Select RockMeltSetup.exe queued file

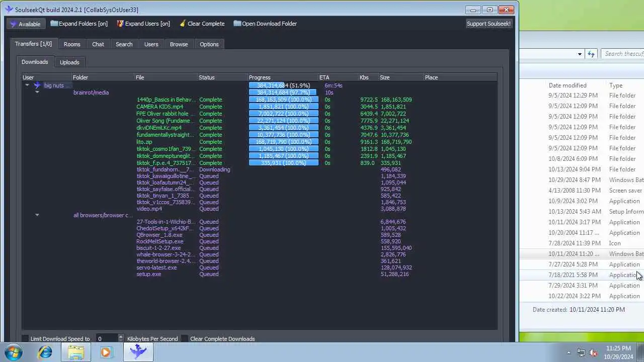pyautogui.click(x=160, y=241)
